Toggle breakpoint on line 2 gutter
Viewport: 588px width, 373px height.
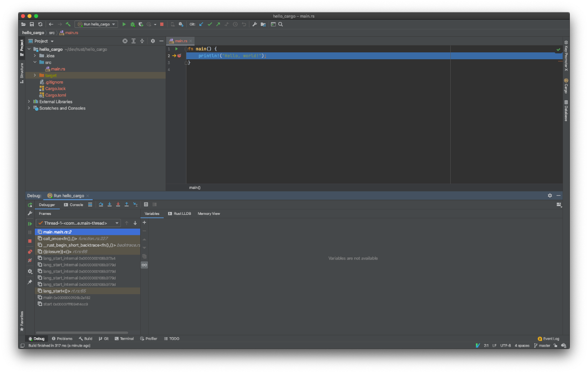click(x=179, y=56)
